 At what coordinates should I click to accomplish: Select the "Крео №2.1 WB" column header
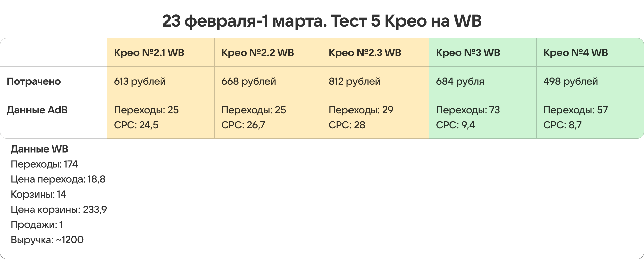[149, 53]
